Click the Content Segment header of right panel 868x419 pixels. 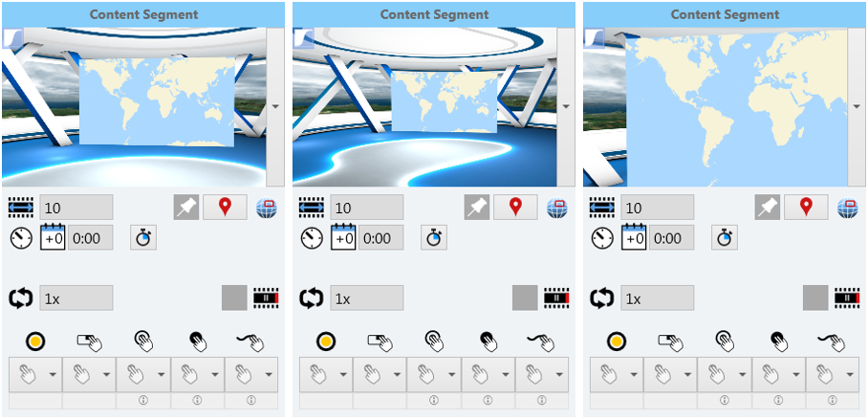click(726, 14)
